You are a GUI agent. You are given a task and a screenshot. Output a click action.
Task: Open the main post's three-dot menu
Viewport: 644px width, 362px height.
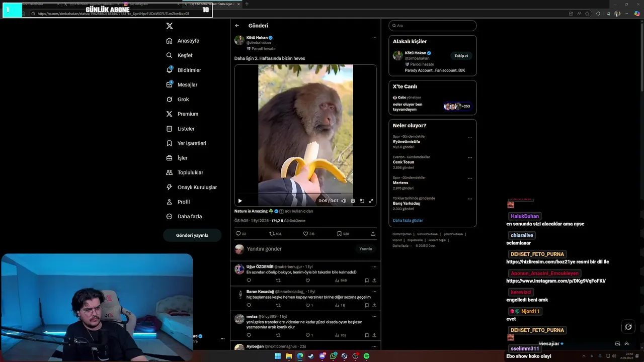[374, 38]
